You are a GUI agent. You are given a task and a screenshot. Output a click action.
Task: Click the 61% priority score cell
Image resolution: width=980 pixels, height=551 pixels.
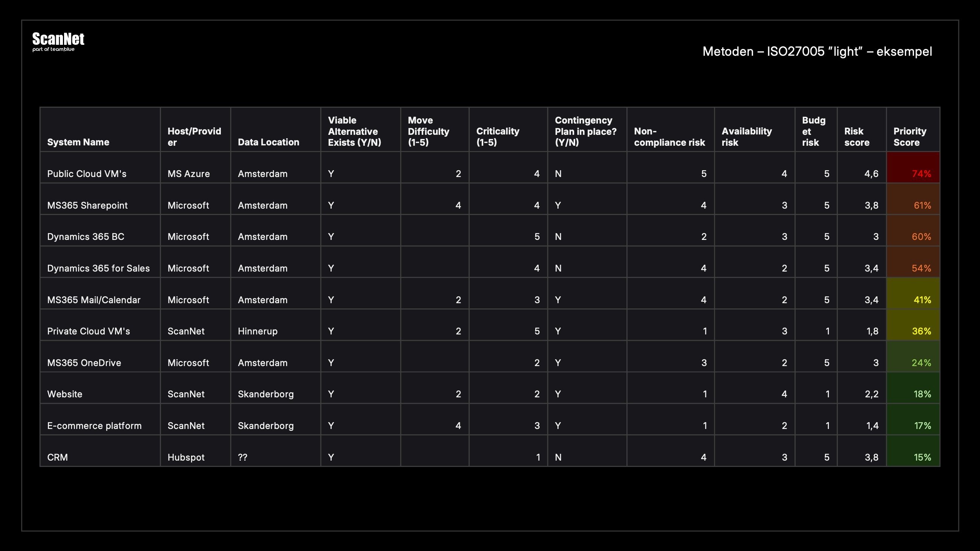pos(913,199)
